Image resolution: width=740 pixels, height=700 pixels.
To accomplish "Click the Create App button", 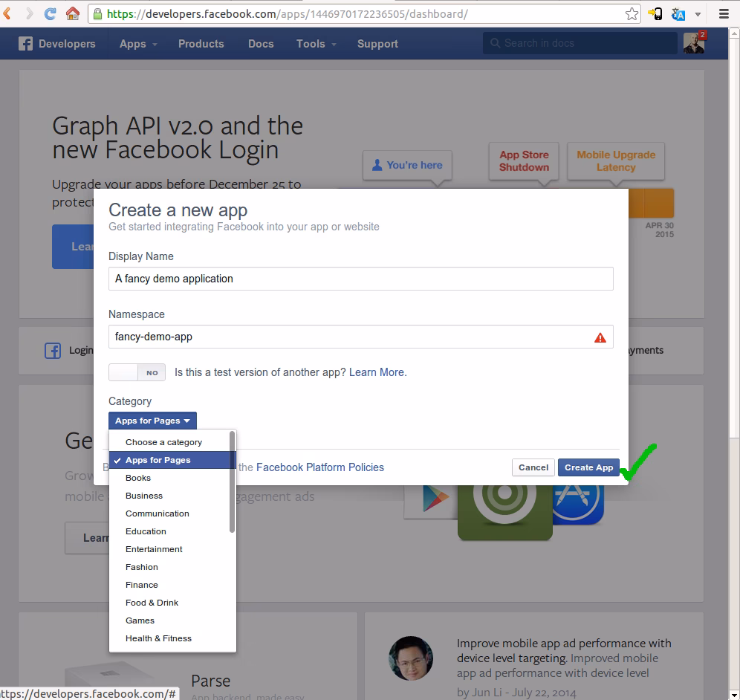I will click(x=588, y=467).
